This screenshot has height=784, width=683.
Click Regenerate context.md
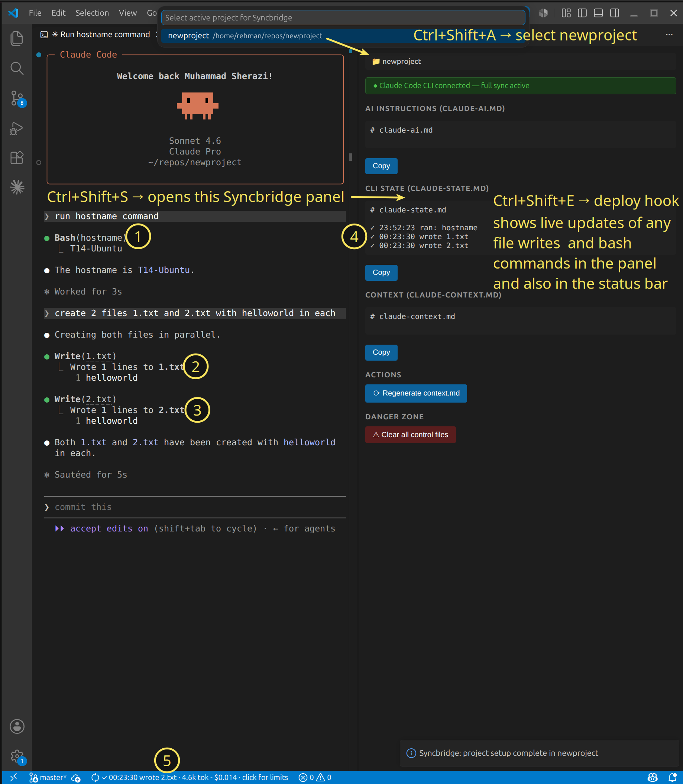[416, 393]
